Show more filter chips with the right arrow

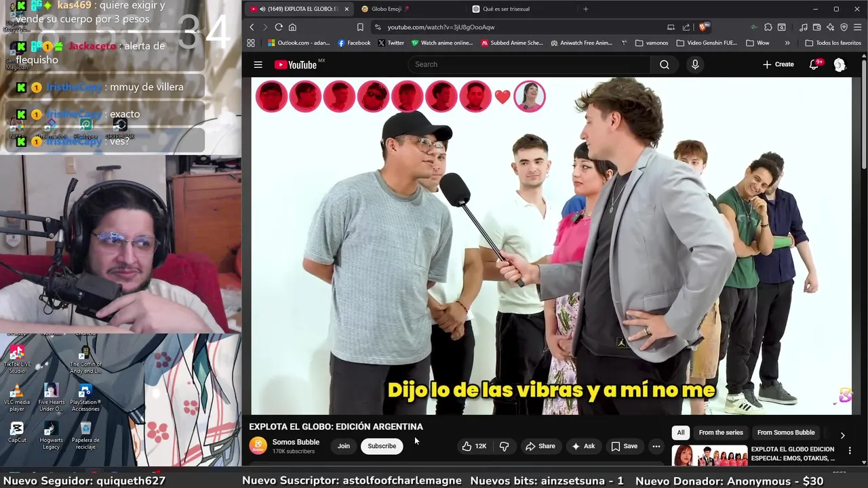coord(842,435)
